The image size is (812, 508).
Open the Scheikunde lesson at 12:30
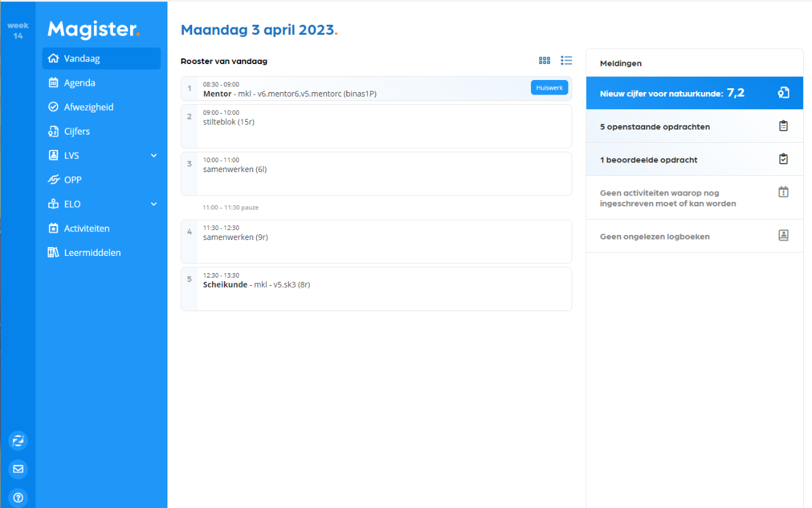tap(376, 289)
